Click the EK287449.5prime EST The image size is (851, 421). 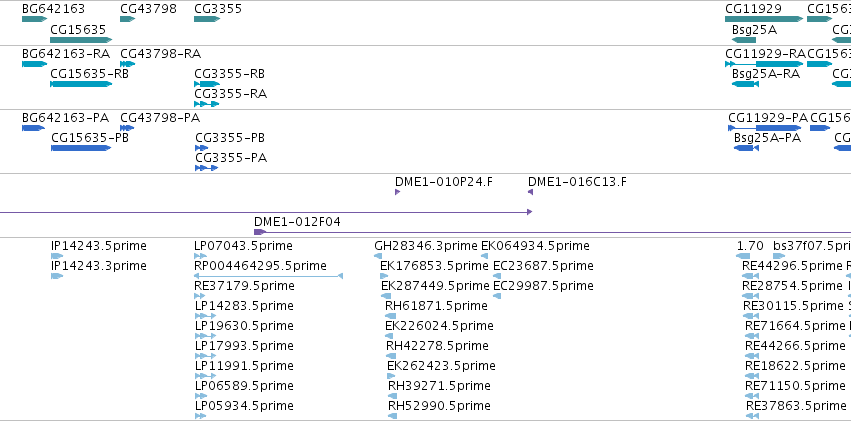[386, 296]
